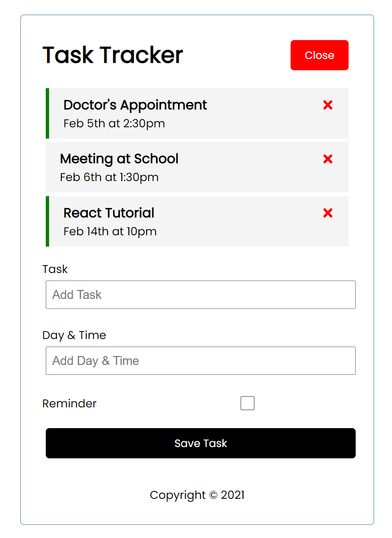Click the Feb 5th at 2:30pm date text

114,124
